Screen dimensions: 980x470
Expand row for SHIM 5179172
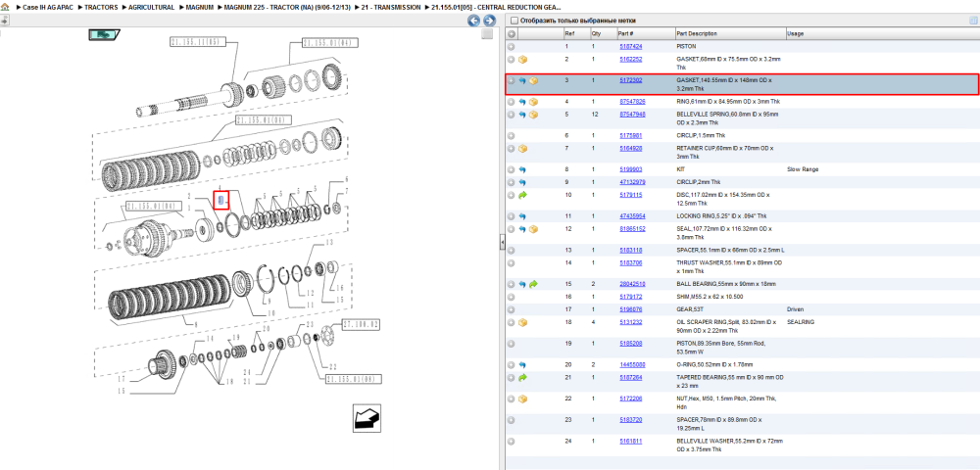point(511,297)
